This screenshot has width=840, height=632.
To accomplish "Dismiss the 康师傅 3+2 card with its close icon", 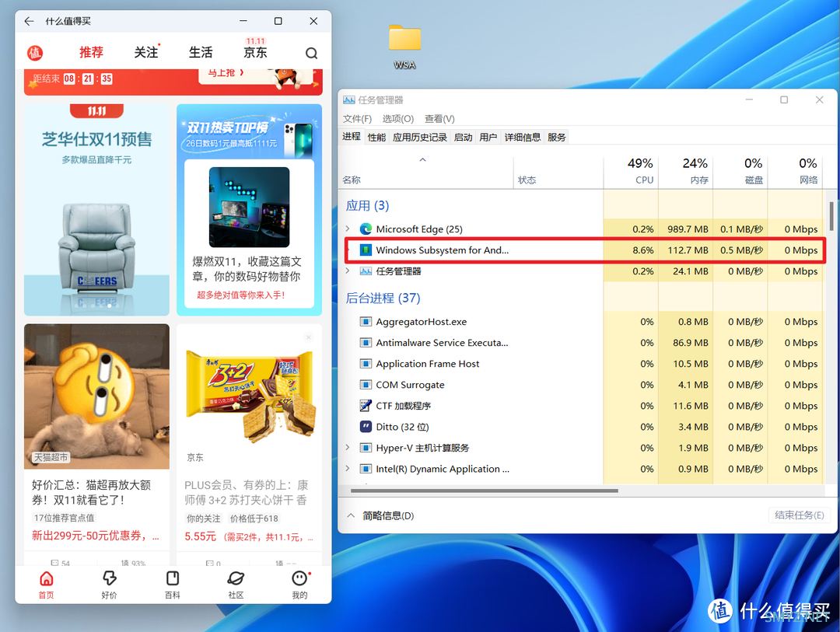I will click(x=308, y=337).
